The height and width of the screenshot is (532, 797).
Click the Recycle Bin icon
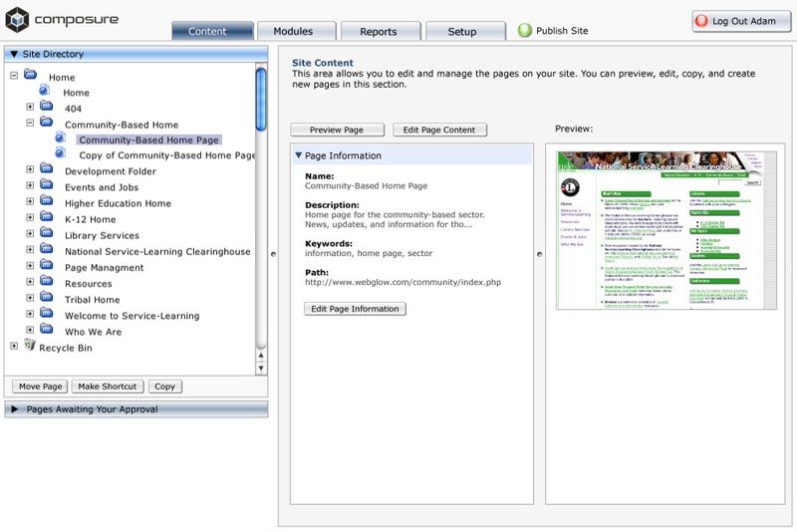click(x=29, y=346)
